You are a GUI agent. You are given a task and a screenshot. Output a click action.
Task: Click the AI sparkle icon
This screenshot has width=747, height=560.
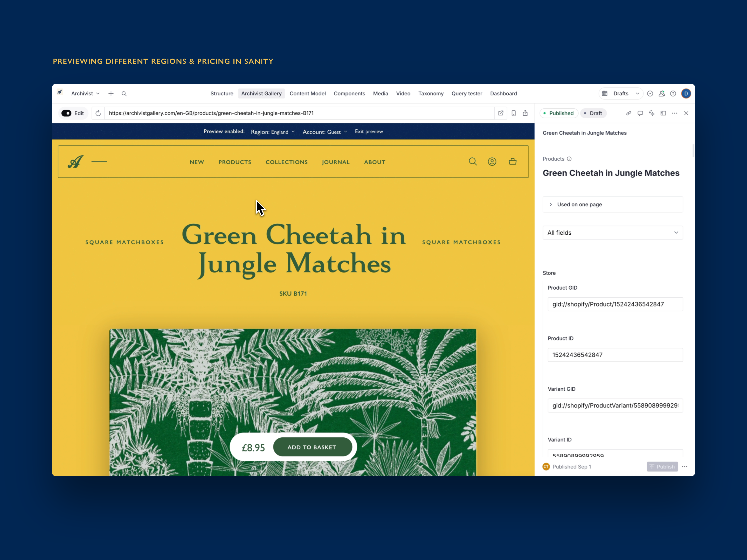(x=652, y=113)
